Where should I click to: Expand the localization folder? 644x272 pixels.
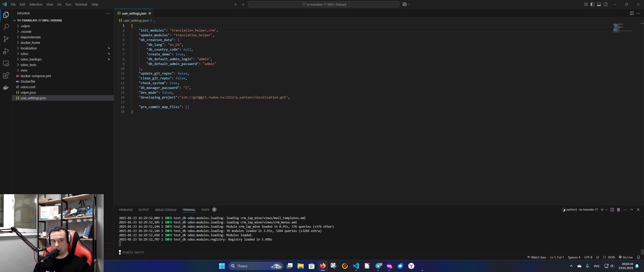click(29, 48)
